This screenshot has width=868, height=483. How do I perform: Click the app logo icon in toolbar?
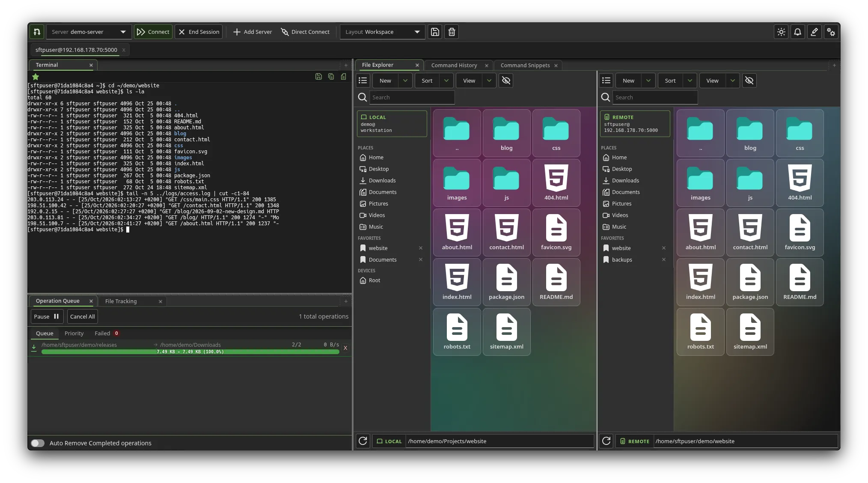tap(37, 32)
